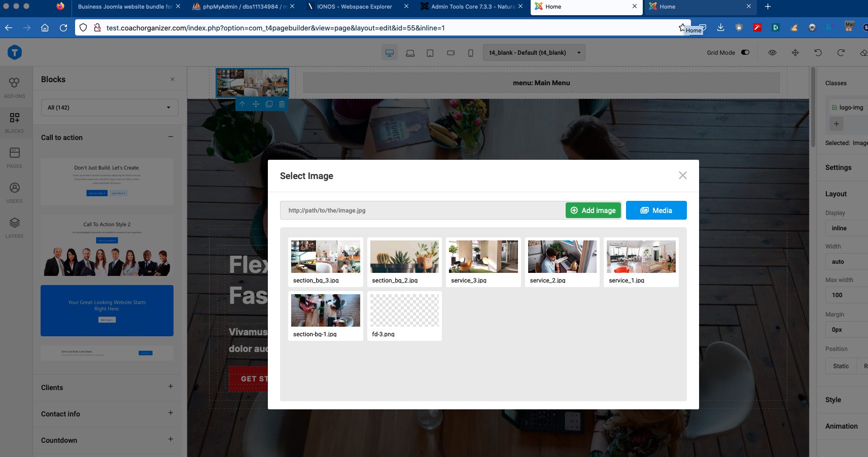
Task: Click the move arrows icon in top toolbar
Action: click(x=795, y=53)
